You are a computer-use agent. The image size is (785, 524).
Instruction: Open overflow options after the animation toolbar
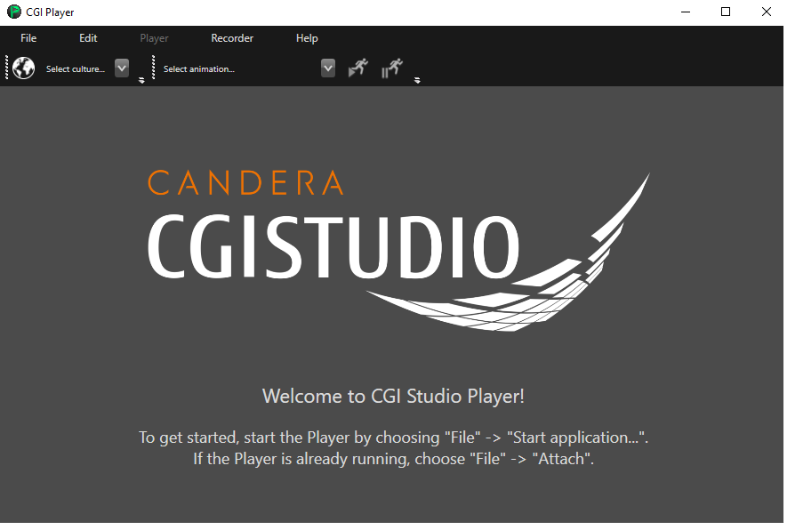pos(417,80)
